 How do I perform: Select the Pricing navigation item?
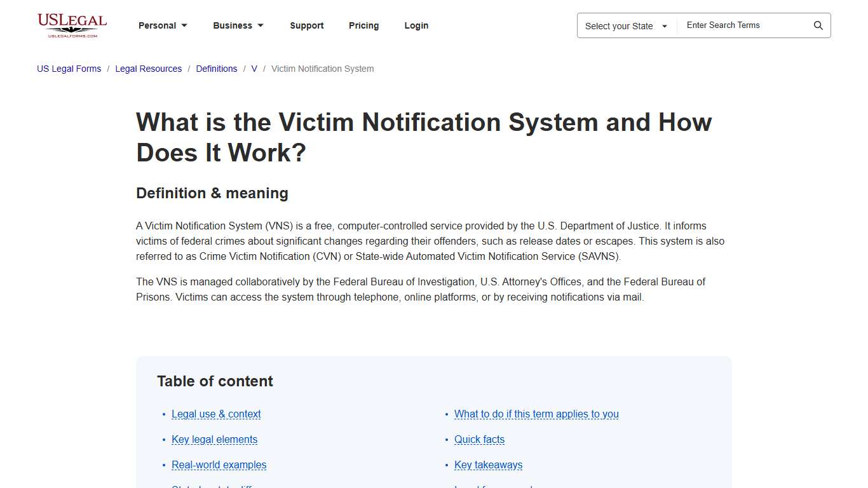[363, 25]
